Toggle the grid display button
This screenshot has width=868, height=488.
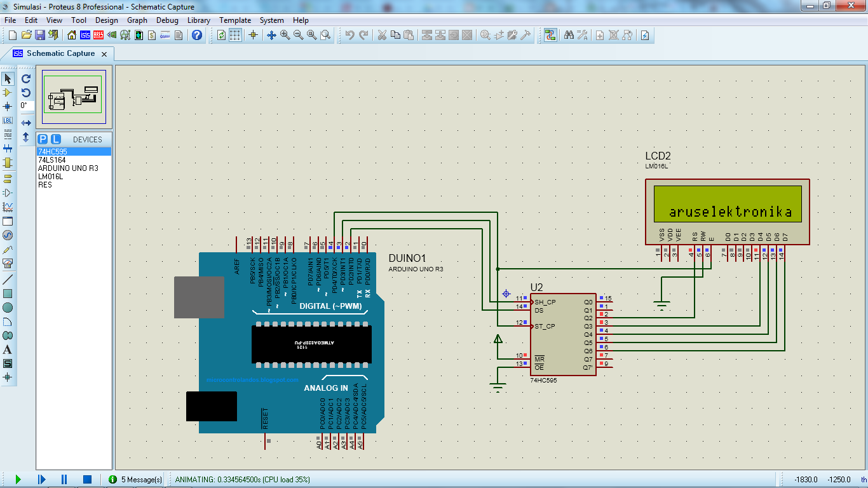click(235, 35)
